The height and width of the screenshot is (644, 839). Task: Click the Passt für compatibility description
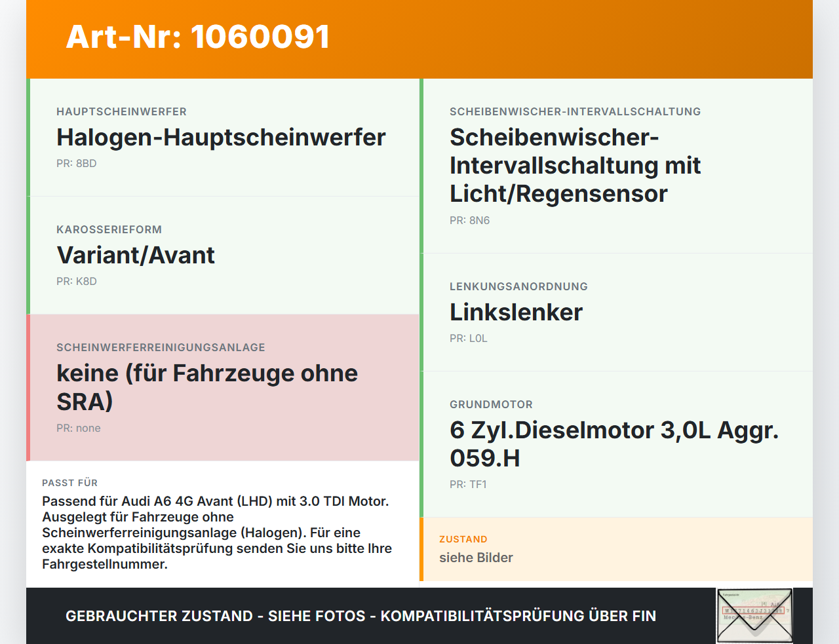(217, 533)
